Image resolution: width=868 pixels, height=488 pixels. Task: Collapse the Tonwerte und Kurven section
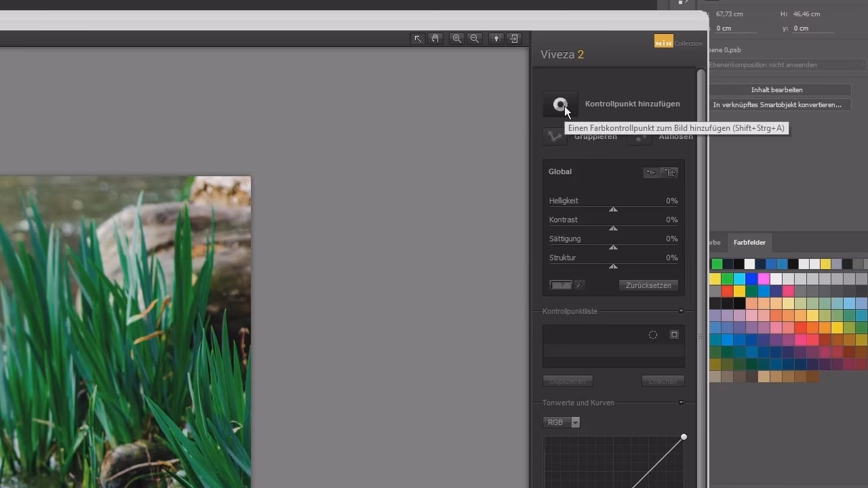[681, 403]
